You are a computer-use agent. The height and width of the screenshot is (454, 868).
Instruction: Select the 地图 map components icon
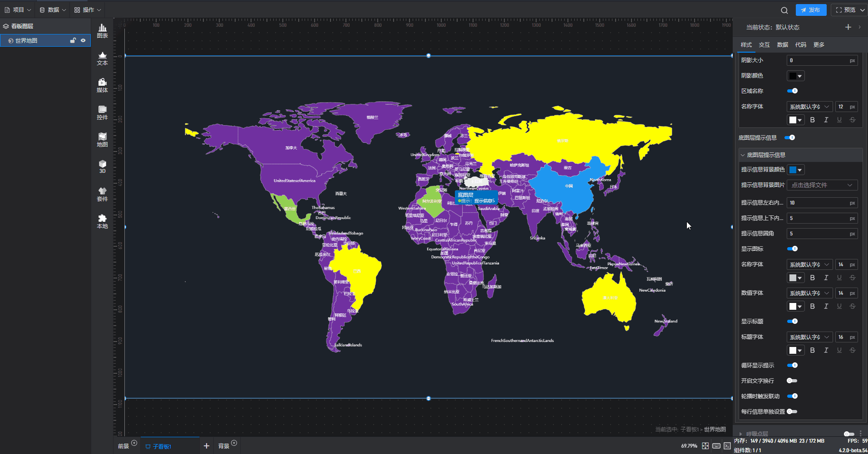(x=102, y=140)
